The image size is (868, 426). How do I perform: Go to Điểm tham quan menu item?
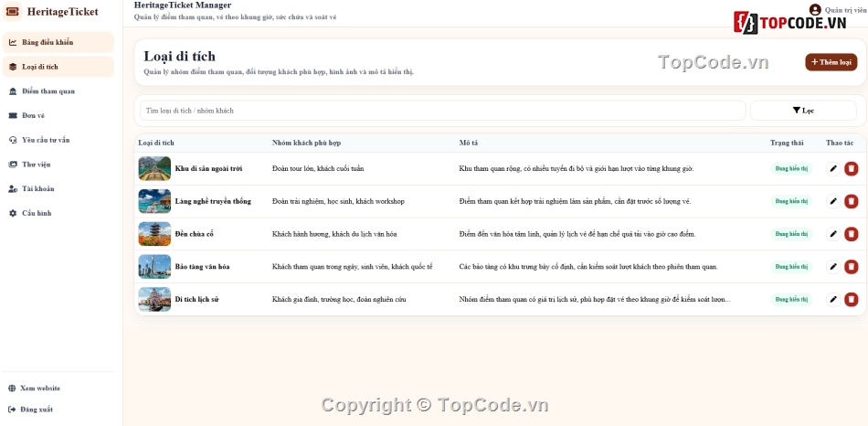click(58, 91)
